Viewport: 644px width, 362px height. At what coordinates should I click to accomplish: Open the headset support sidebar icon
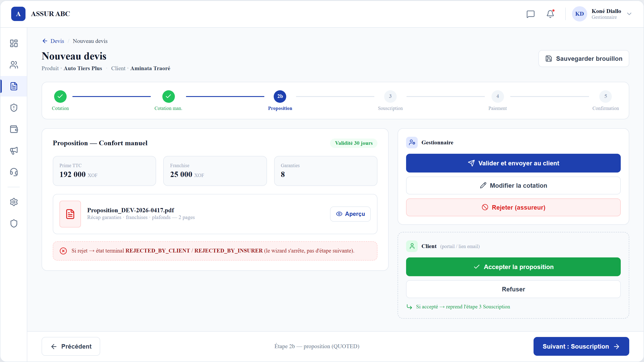14,172
